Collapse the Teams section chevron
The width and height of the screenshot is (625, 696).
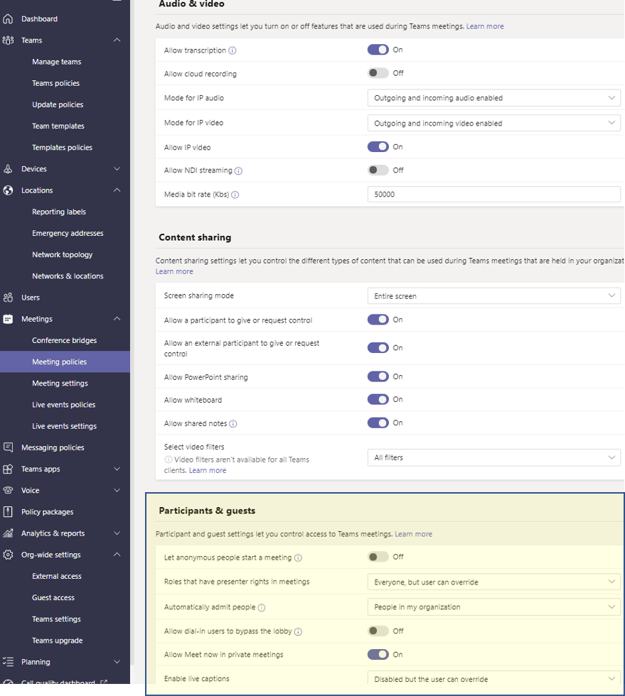click(117, 40)
